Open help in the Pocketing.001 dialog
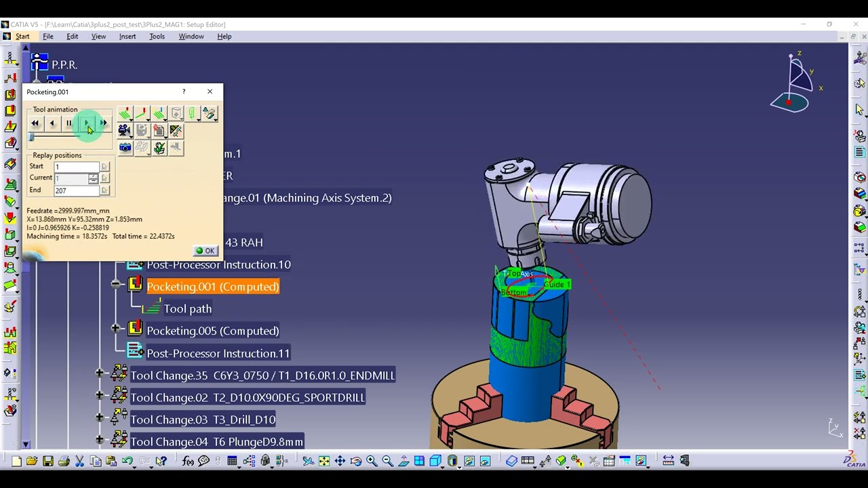868x488 pixels. 183,91
